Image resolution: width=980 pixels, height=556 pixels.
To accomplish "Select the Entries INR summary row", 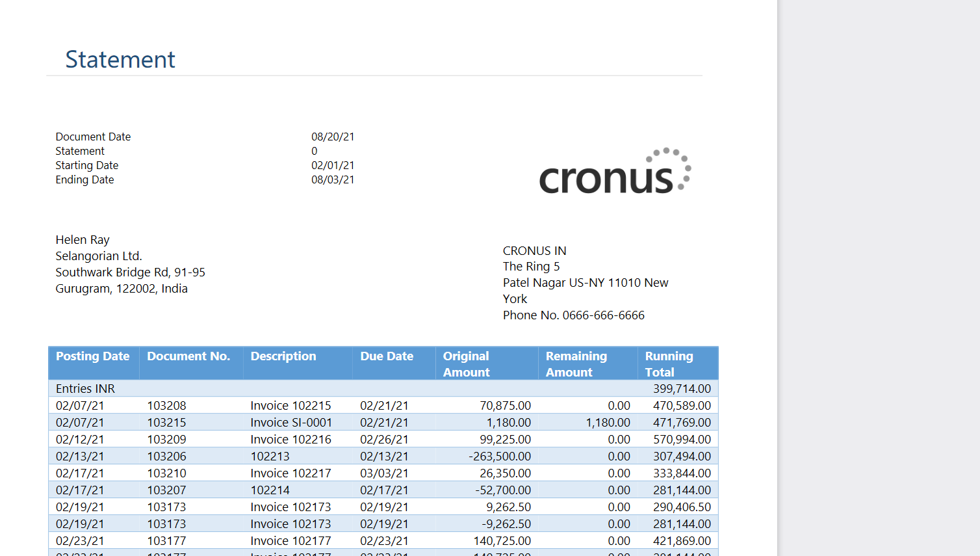I will coord(85,388).
